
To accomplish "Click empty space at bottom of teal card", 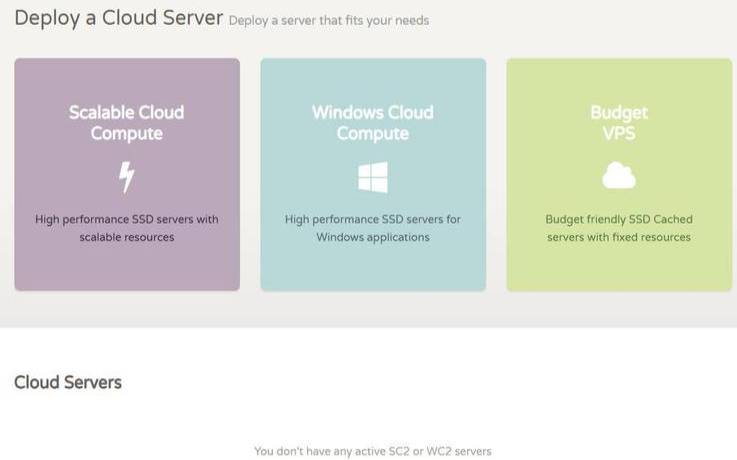I will point(372,270).
